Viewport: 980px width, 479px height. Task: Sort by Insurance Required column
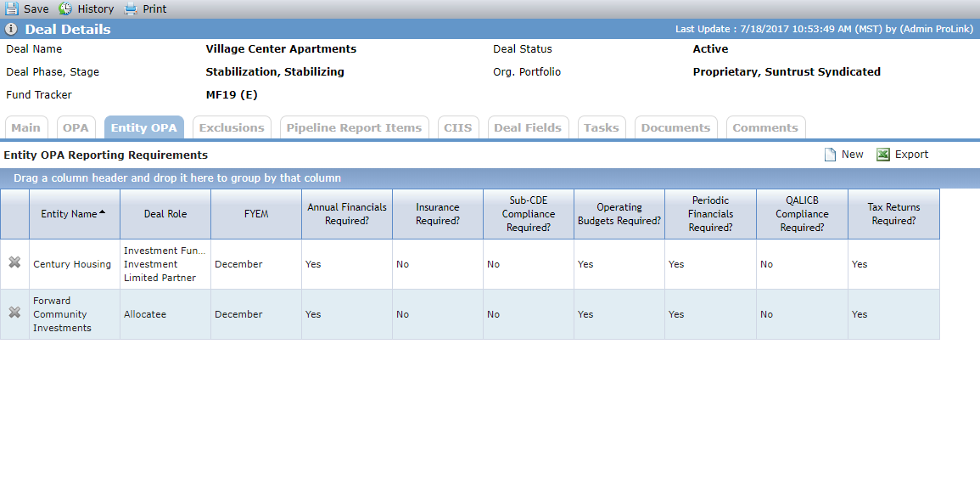[x=438, y=214]
